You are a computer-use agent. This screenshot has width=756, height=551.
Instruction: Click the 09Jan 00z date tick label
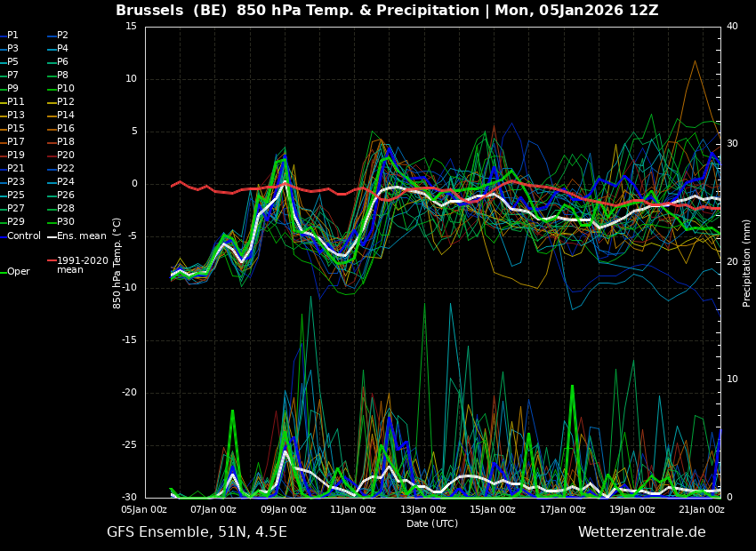click(284, 509)
